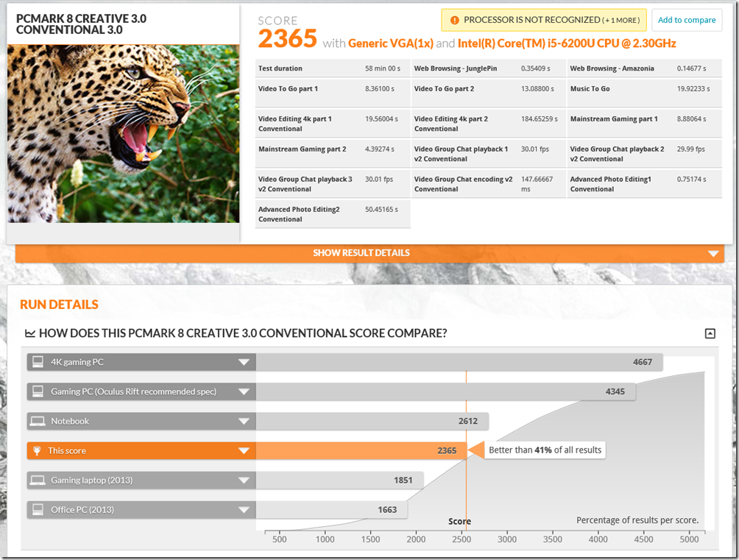The width and height of the screenshot is (739, 560).
Task: Click the Office PC (2013) monitor icon
Action: point(38,509)
